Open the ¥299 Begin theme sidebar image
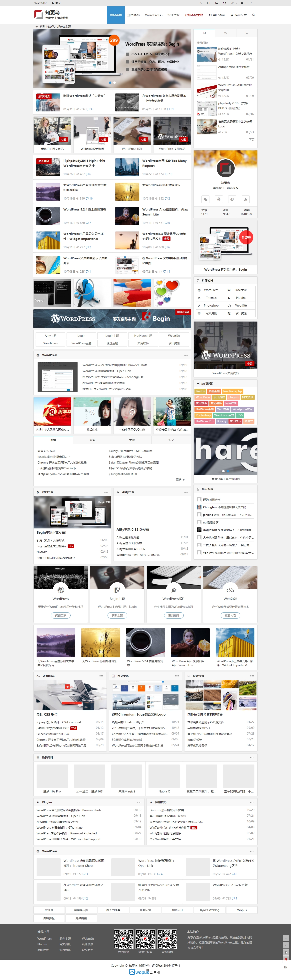Image resolution: width=291 pixels, height=980 pixels. [225, 243]
